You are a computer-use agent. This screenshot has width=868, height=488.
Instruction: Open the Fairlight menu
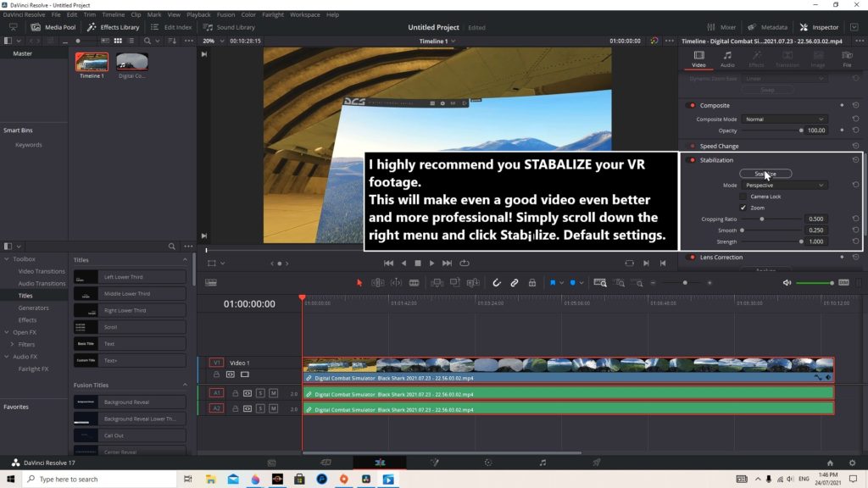[x=273, y=14]
